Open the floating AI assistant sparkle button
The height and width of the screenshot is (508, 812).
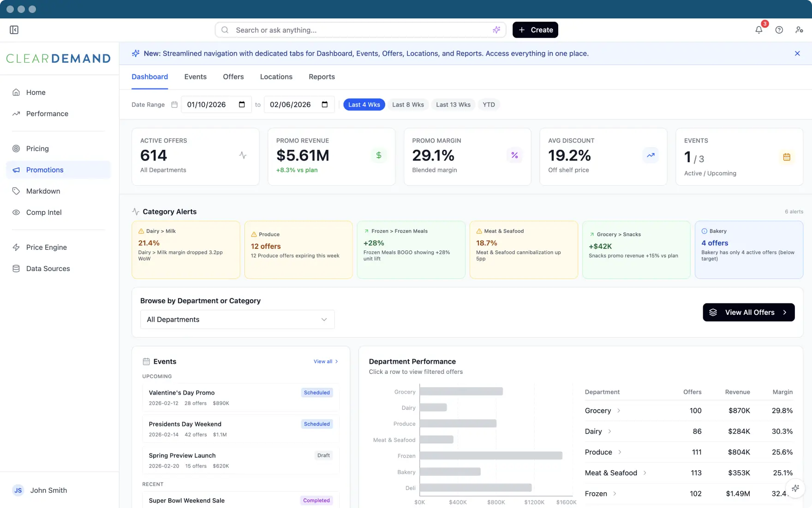(795, 488)
